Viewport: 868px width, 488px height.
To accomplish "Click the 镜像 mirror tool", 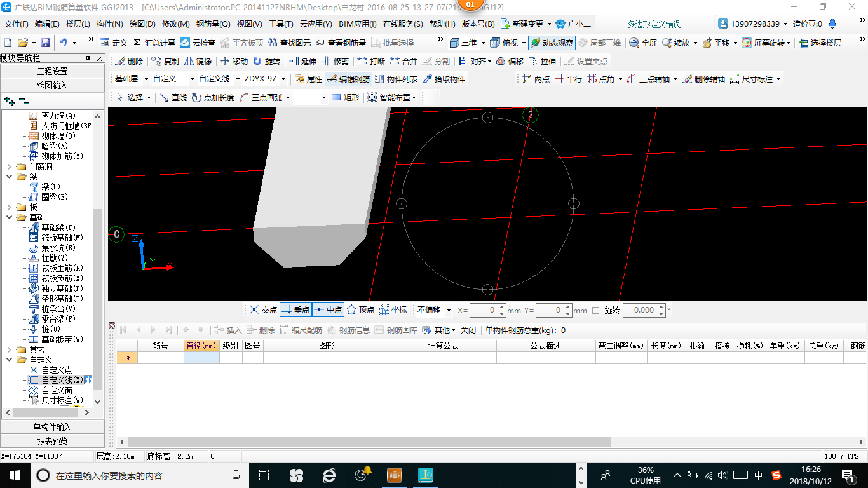I will pos(198,62).
